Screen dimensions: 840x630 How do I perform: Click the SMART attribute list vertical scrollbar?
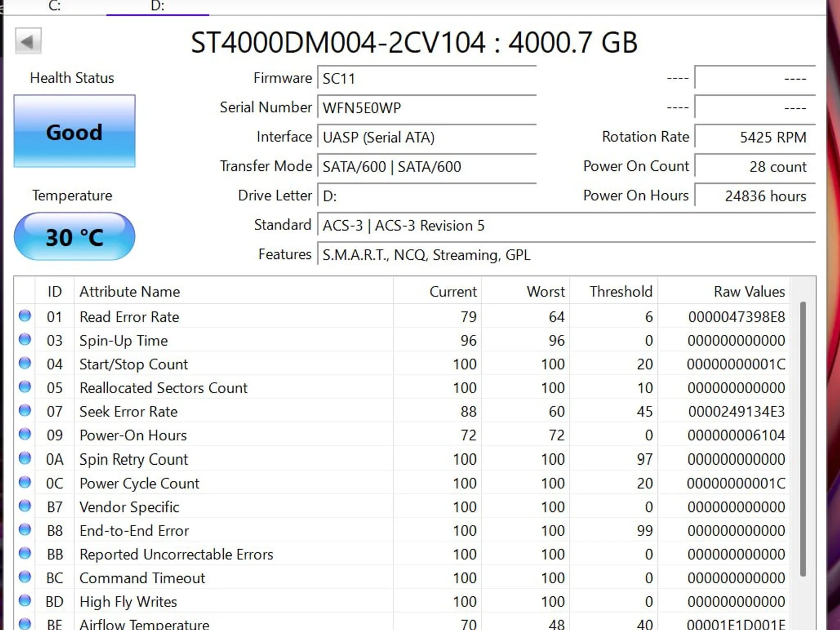coord(803,439)
